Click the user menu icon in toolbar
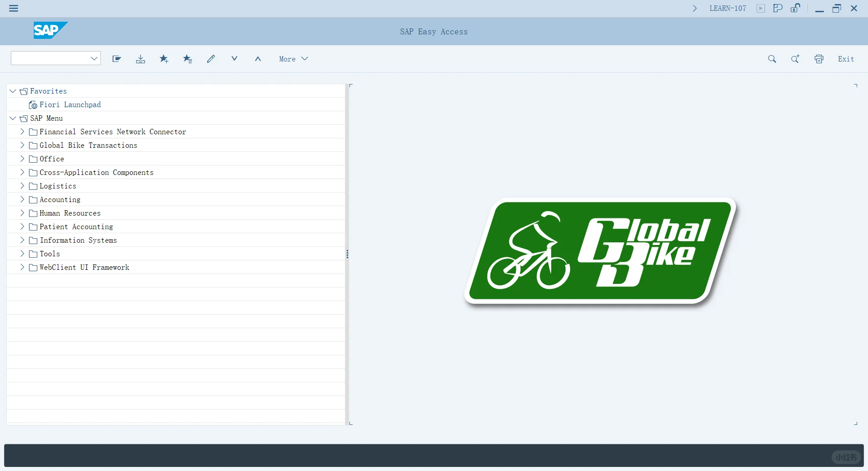The image size is (868, 471). coord(117,59)
